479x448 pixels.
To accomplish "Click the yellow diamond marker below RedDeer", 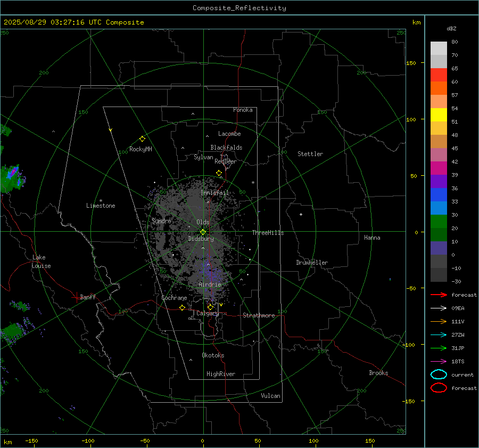I will (219, 173).
